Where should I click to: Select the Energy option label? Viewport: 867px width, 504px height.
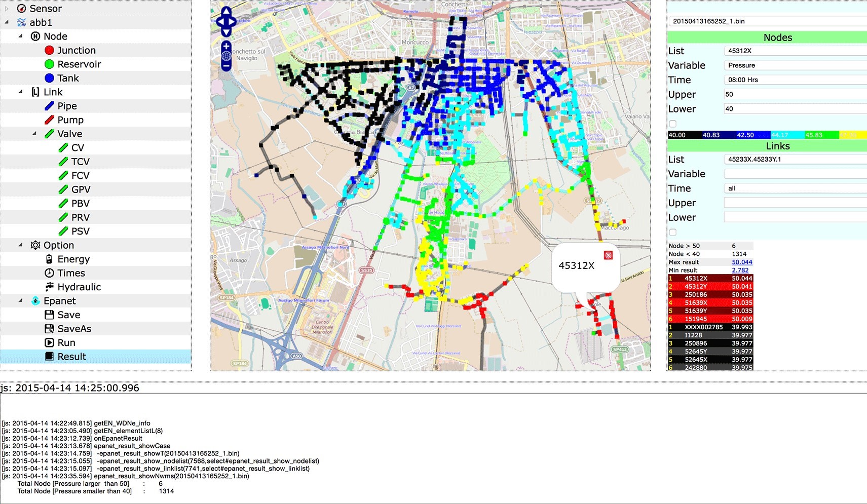click(73, 259)
